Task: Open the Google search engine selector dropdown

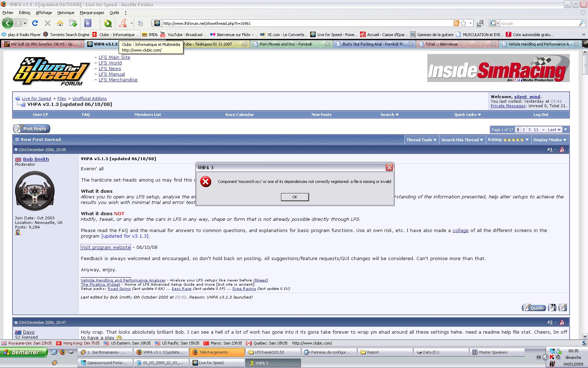Action: tap(494, 23)
